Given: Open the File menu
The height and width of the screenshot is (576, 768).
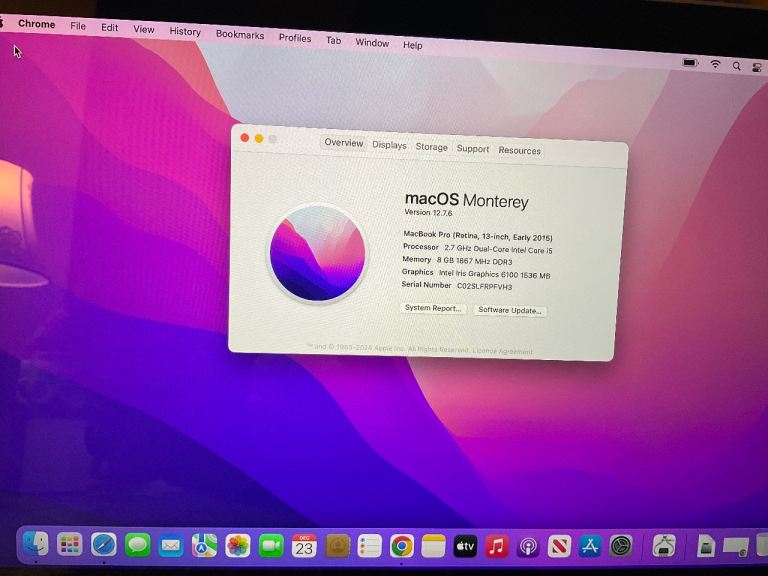Looking at the screenshot, I should coord(78,26).
